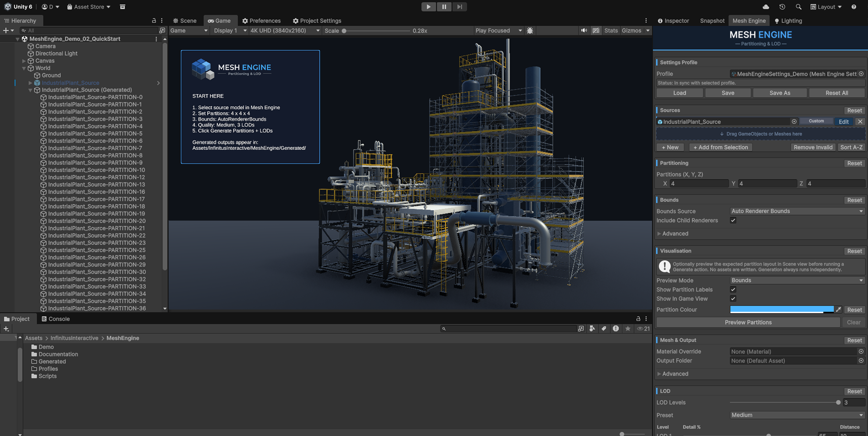Toggle Include Child Renderers checkbox
868x436 pixels.
click(733, 220)
